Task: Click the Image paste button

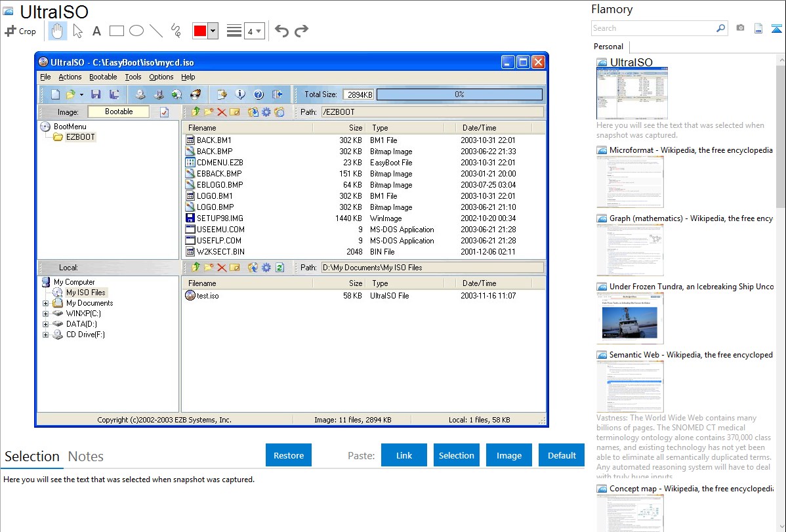Action: coord(508,455)
